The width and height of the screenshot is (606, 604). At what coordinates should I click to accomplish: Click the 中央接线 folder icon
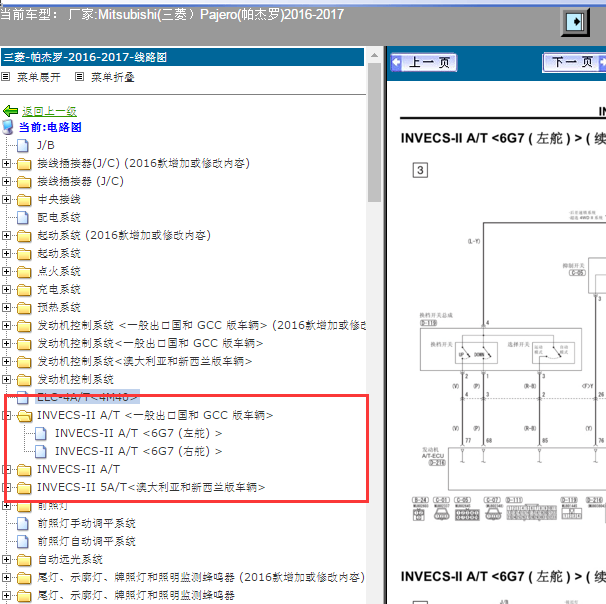coord(24,200)
